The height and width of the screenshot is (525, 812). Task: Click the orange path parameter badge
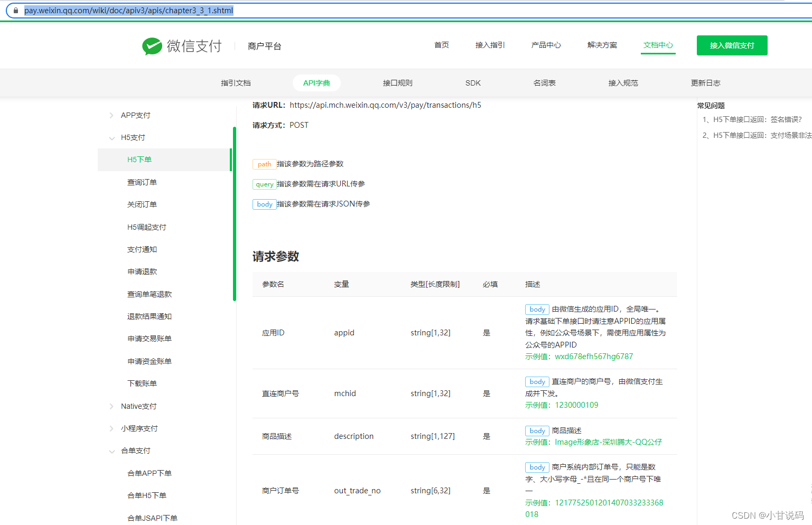264,164
